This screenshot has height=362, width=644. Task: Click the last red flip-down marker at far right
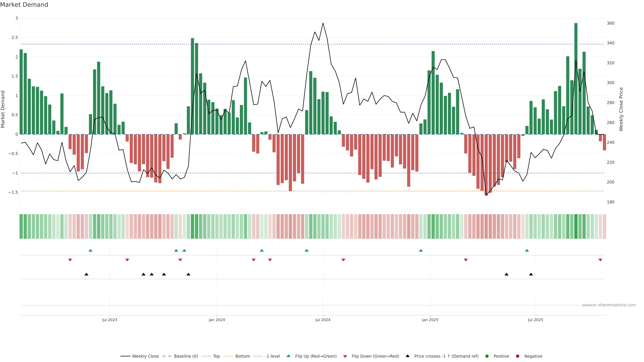click(600, 260)
